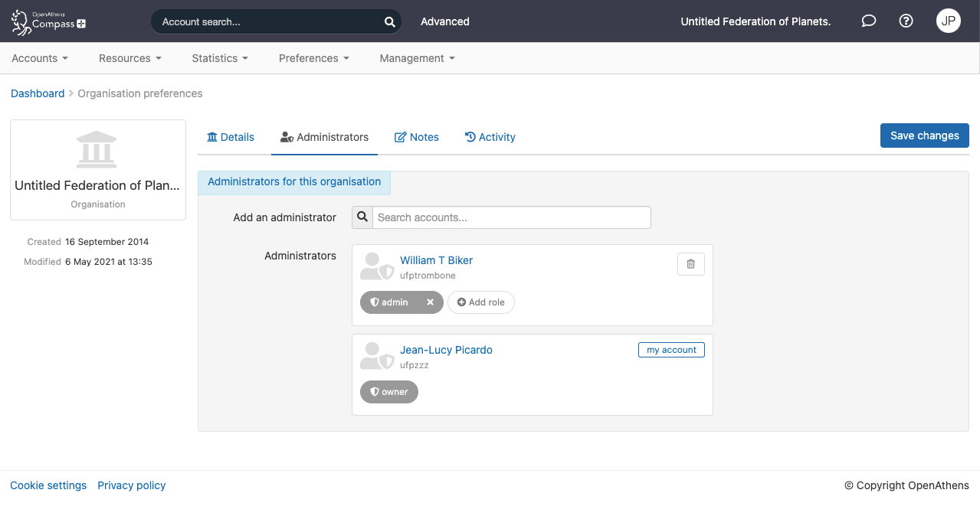Screen dimensions: 980x519
Task: Expand the Accounts menu
Action: (x=39, y=58)
